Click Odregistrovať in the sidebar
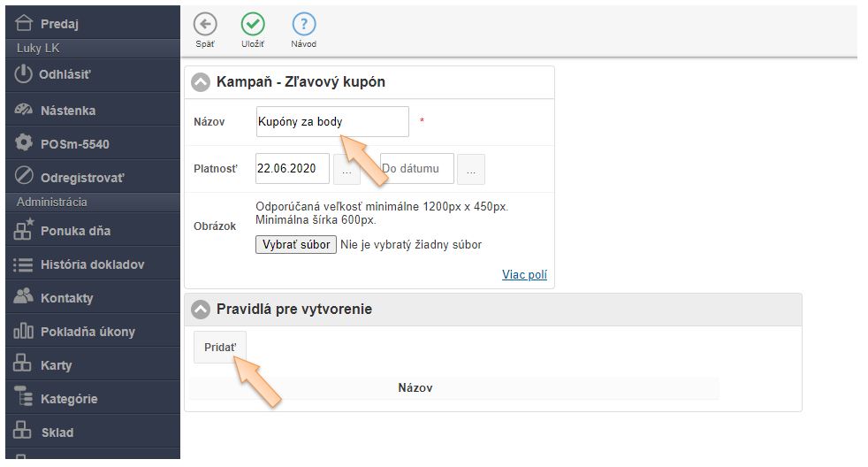This screenshot has height=467, width=868. [81, 178]
